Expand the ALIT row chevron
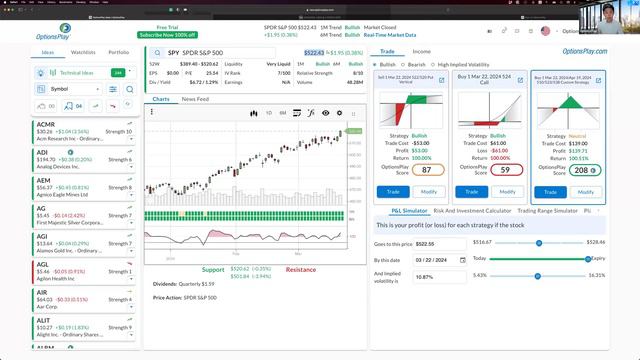The image size is (640, 360). pyautogui.click(x=131, y=335)
